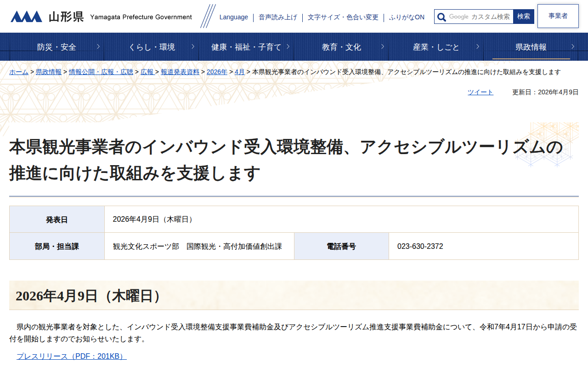Open the Language link

point(233,17)
